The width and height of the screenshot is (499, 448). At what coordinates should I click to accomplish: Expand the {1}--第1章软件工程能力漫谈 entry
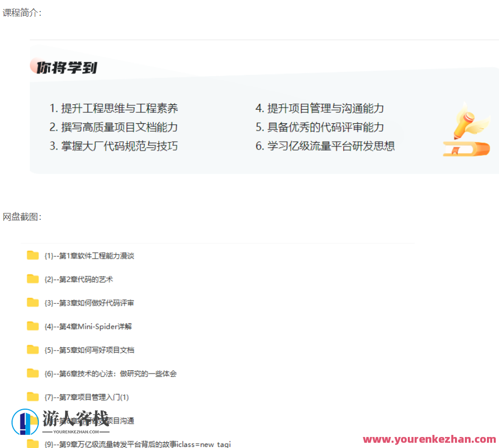(x=89, y=255)
